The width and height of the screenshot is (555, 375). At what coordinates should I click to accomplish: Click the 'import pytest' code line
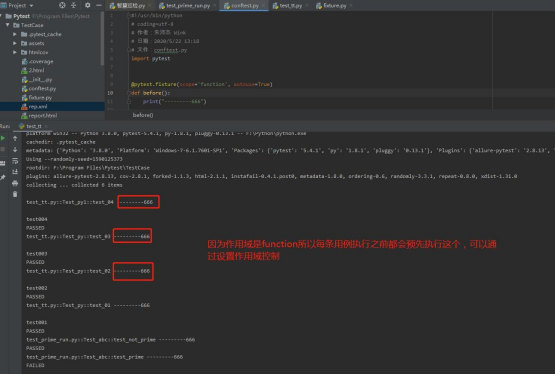pos(150,58)
